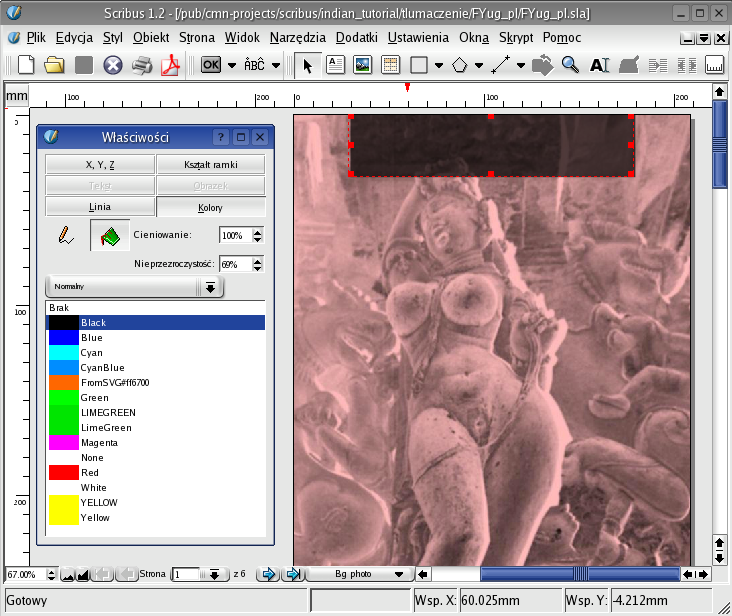Create a new document with the blank page icon
This screenshot has width=732, height=616.
click(x=26, y=65)
